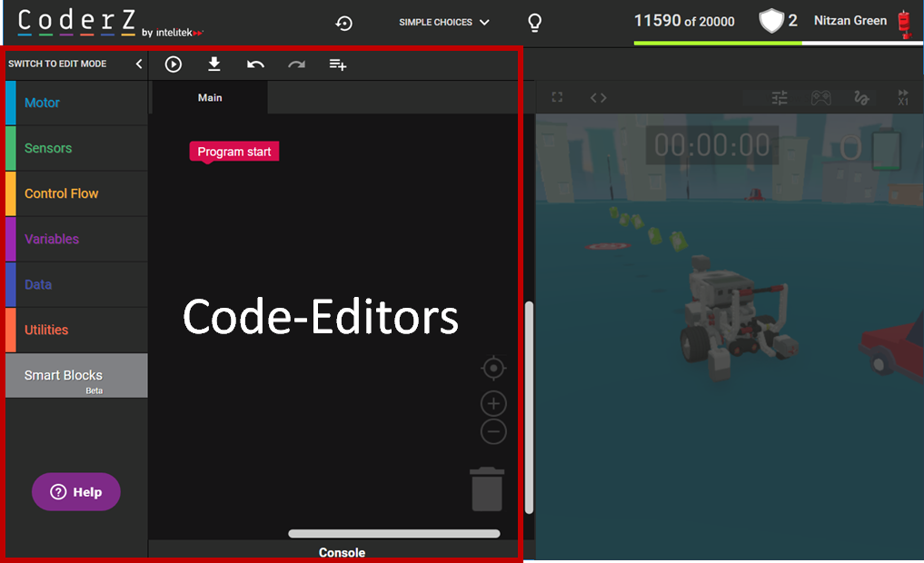Click the shield badge icon

click(x=771, y=21)
